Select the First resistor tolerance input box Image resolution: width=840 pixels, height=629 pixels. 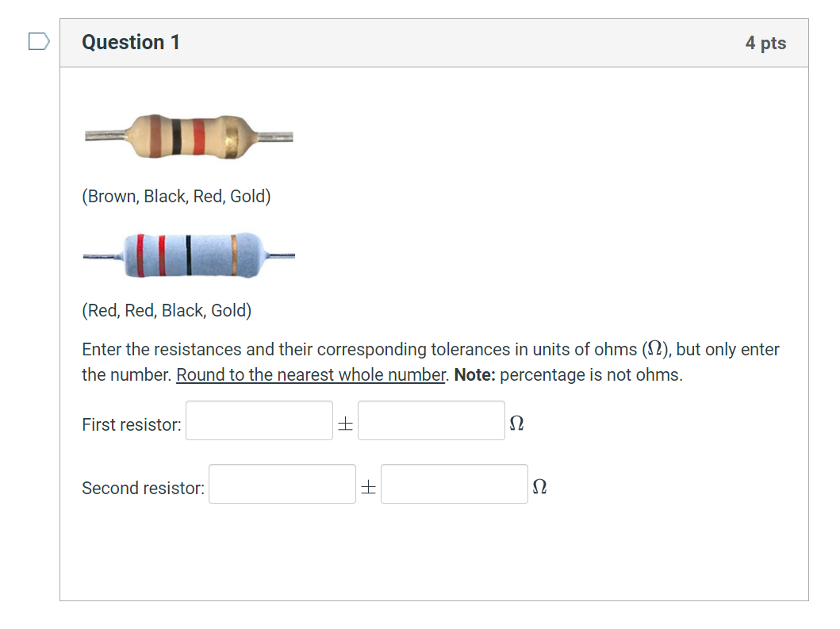[431, 420]
